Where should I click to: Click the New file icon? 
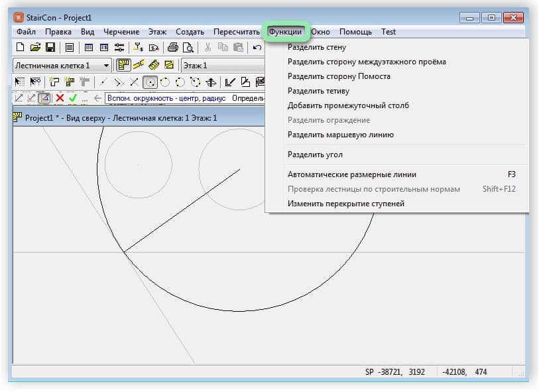tap(19, 47)
